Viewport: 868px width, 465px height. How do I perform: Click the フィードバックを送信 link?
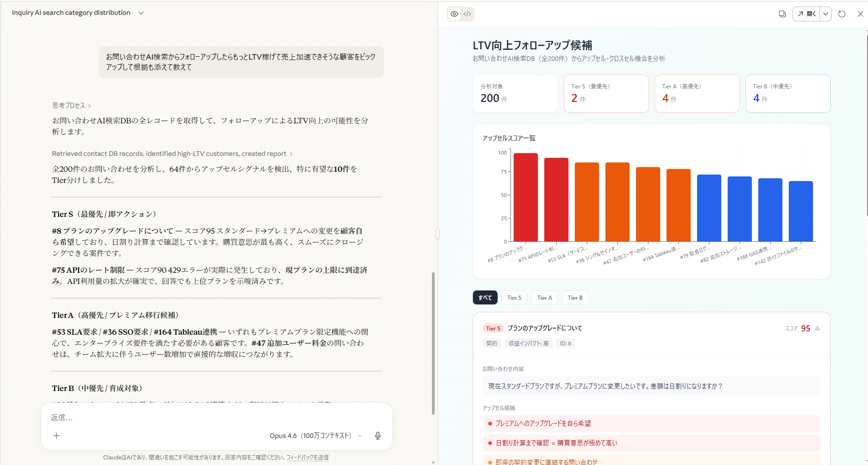pos(307,458)
